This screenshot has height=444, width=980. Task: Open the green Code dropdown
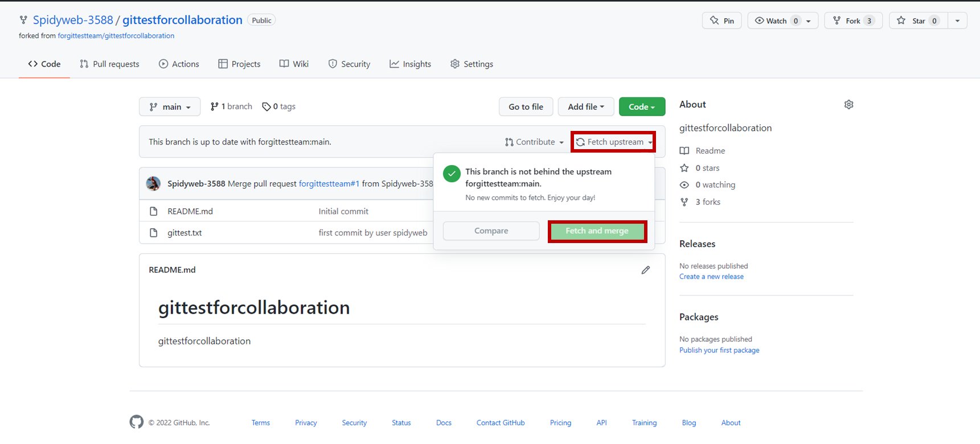(x=642, y=107)
